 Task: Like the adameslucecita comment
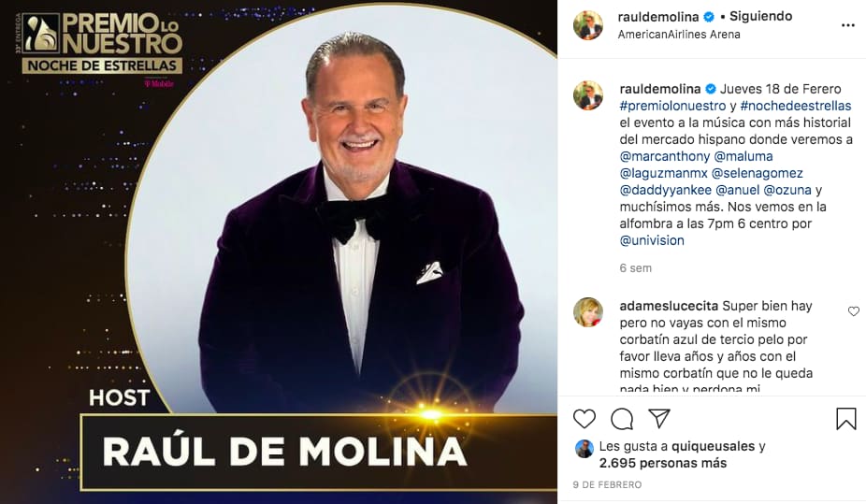point(853,311)
